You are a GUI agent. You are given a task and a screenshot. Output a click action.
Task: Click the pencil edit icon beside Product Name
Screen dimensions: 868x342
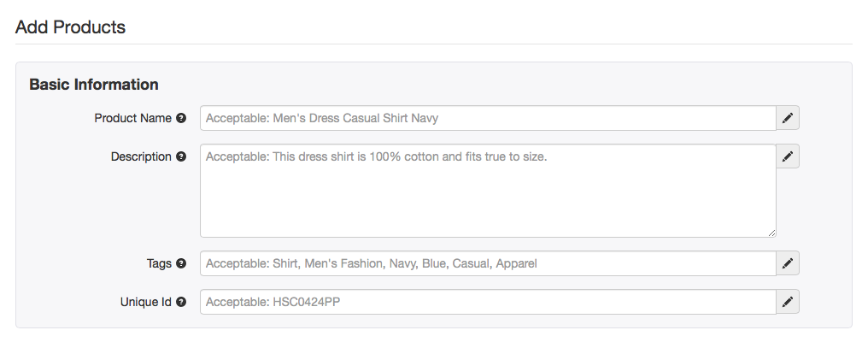click(788, 118)
